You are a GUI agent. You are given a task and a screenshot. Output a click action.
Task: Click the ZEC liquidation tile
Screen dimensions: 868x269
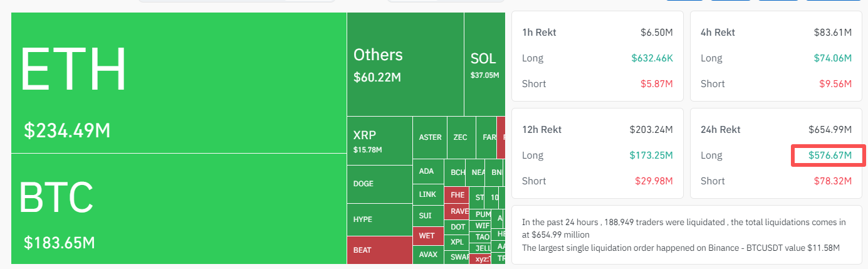tap(460, 137)
